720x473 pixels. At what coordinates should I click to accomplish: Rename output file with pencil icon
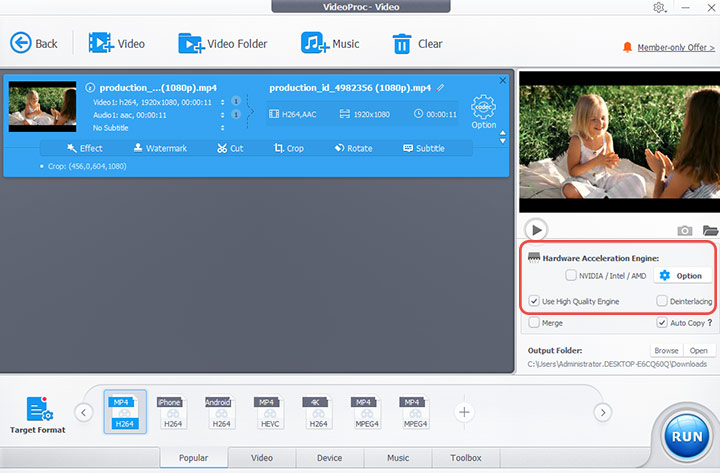click(440, 87)
